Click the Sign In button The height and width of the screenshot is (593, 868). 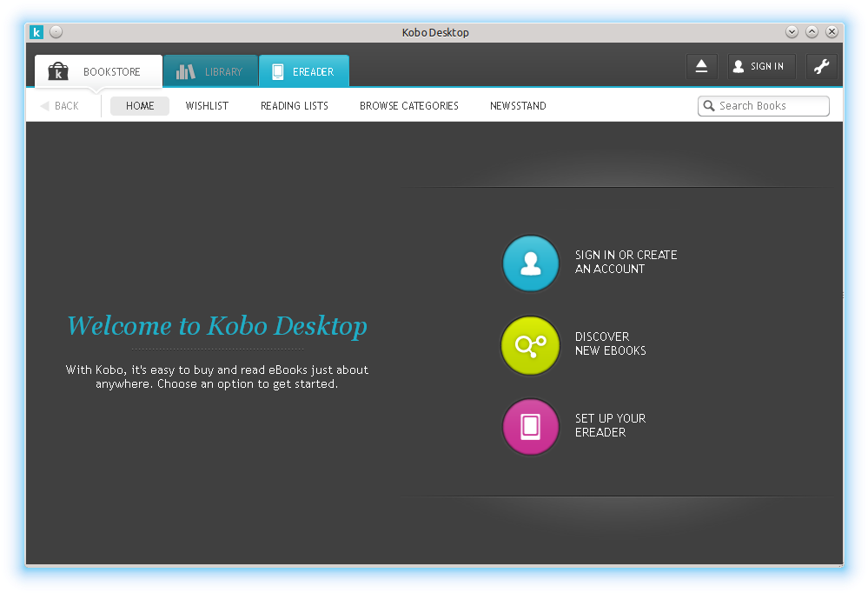coord(760,66)
